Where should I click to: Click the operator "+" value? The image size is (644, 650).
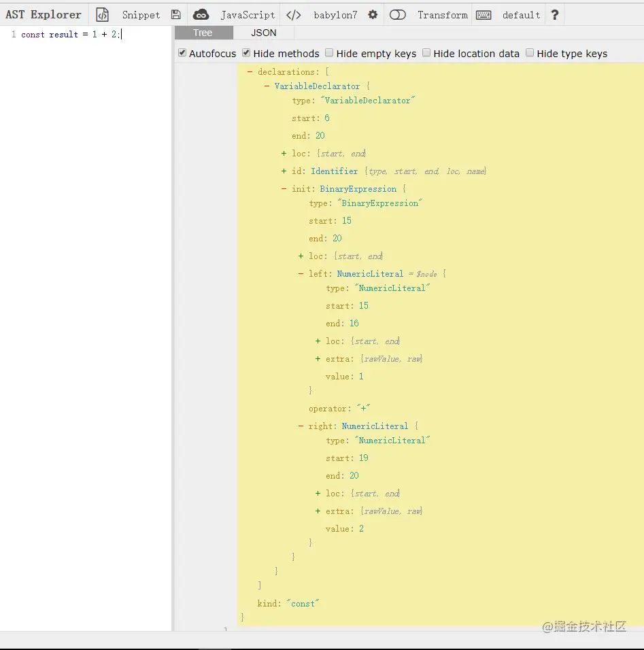363,409
